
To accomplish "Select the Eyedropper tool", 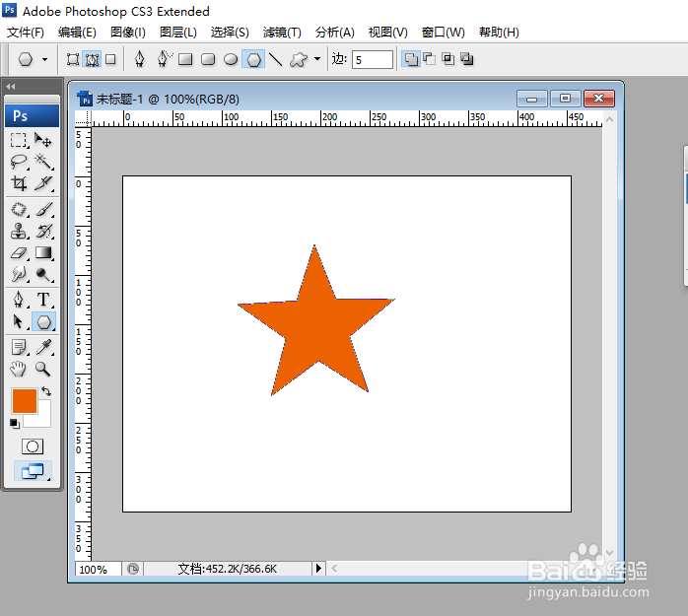I will click(43, 348).
